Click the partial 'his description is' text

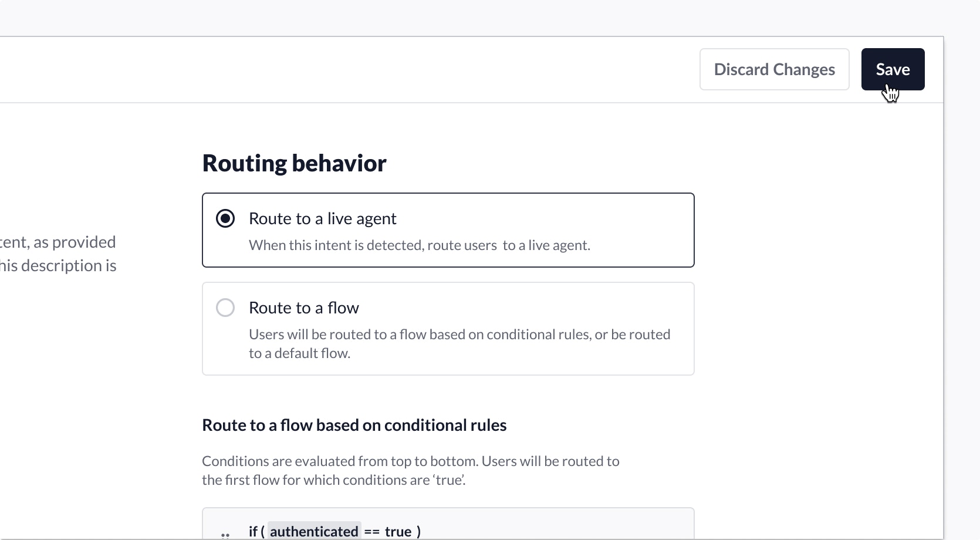pyautogui.click(x=58, y=266)
